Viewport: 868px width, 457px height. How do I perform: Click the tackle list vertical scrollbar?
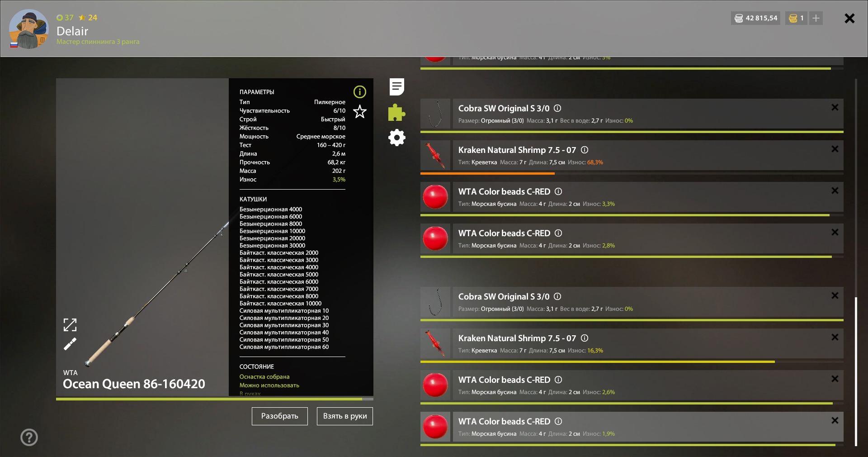[856, 371]
